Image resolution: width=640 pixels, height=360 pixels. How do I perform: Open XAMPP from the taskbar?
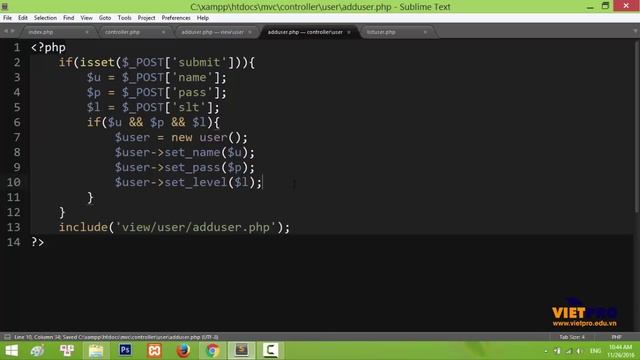[x=154, y=350]
